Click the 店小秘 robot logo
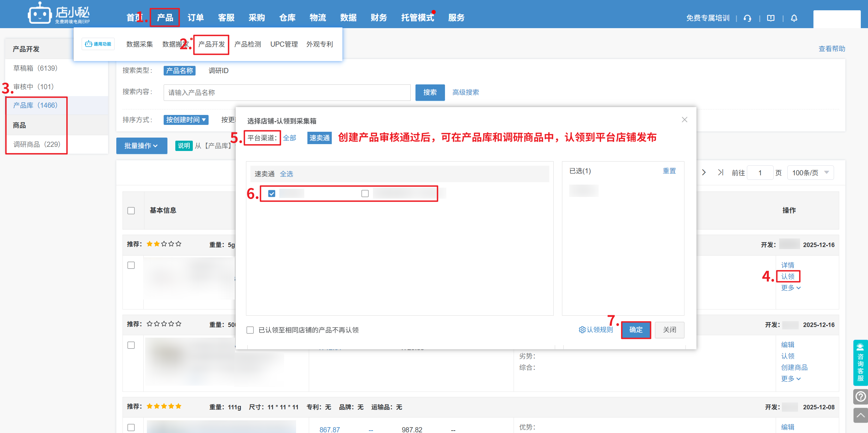The image size is (868, 433). pos(40,14)
